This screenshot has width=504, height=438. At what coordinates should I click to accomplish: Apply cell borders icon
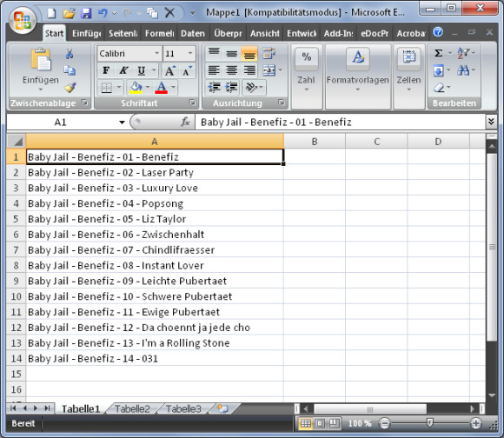click(x=106, y=88)
